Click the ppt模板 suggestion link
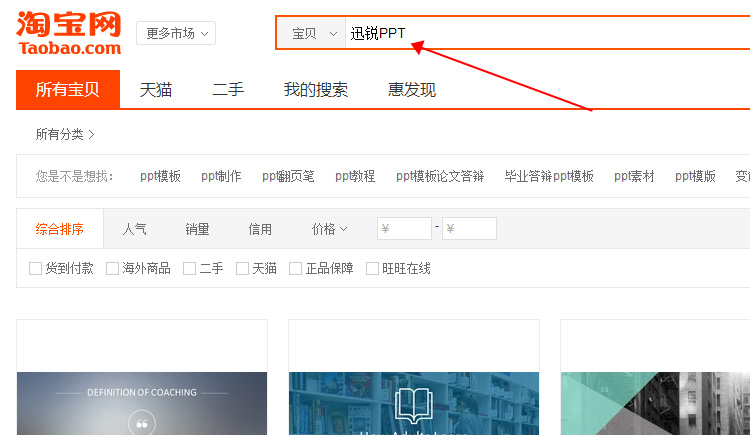 point(160,176)
